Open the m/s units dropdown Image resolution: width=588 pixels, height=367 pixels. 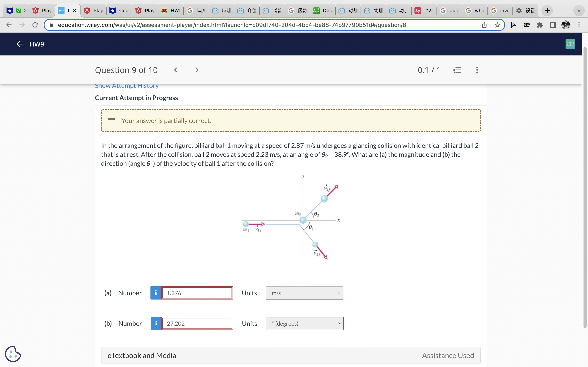tap(304, 293)
